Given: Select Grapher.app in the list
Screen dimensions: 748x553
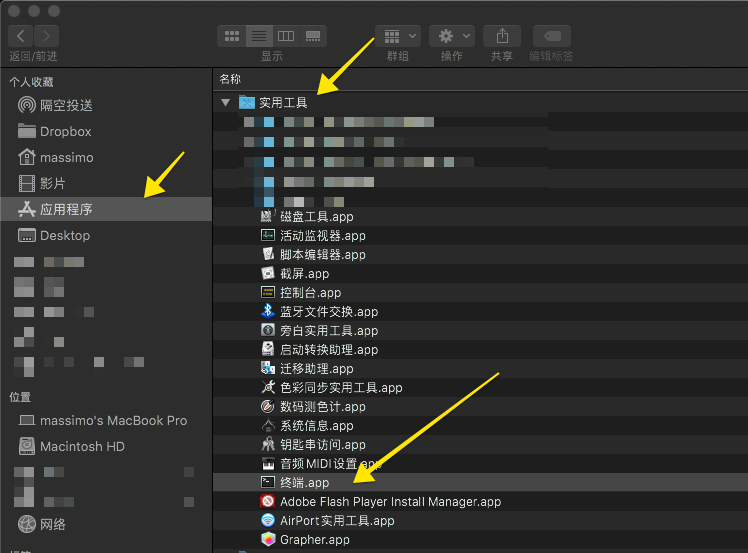Looking at the screenshot, I should [x=314, y=540].
